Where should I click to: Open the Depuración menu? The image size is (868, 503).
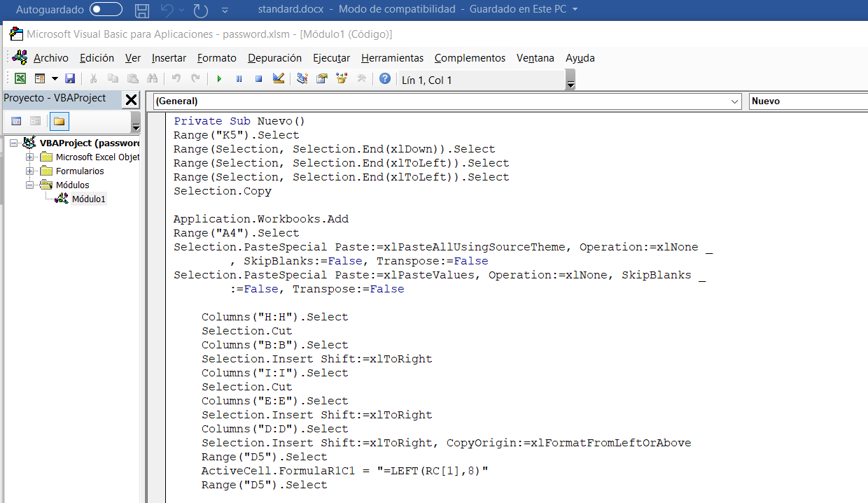click(x=274, y=58)
